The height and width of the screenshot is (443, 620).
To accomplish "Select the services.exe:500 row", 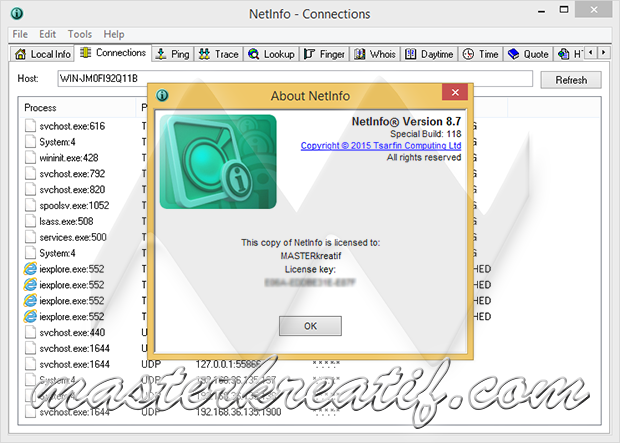I will 73,237.
